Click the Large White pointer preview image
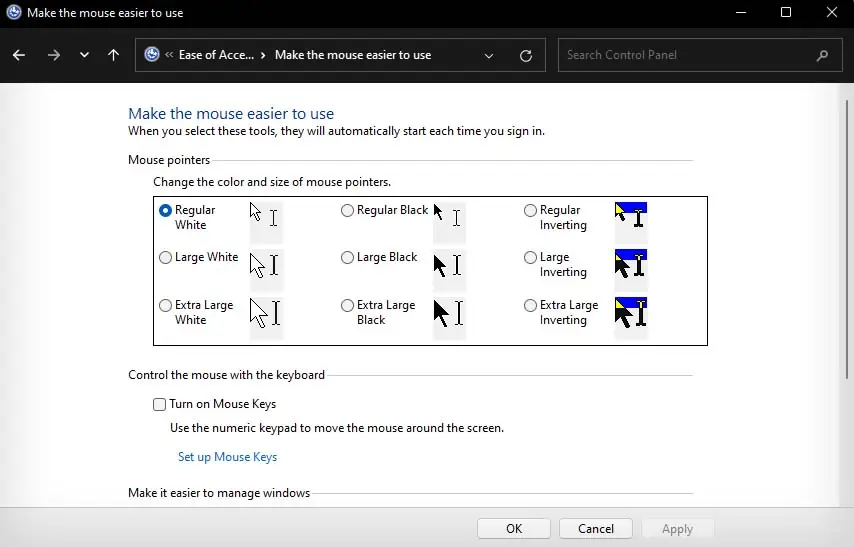854x547 pixels. point(265,266)
